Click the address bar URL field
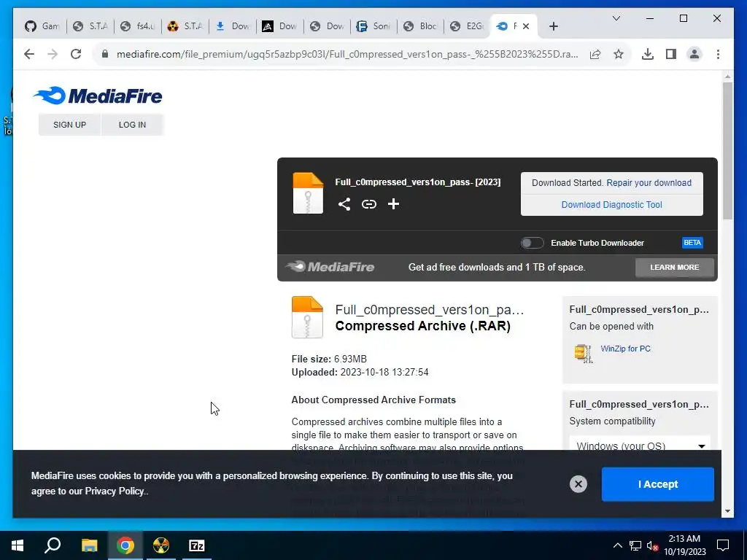The height and width of the screenshot is (560, 747). pyautogui.click(x=347, y=54)
